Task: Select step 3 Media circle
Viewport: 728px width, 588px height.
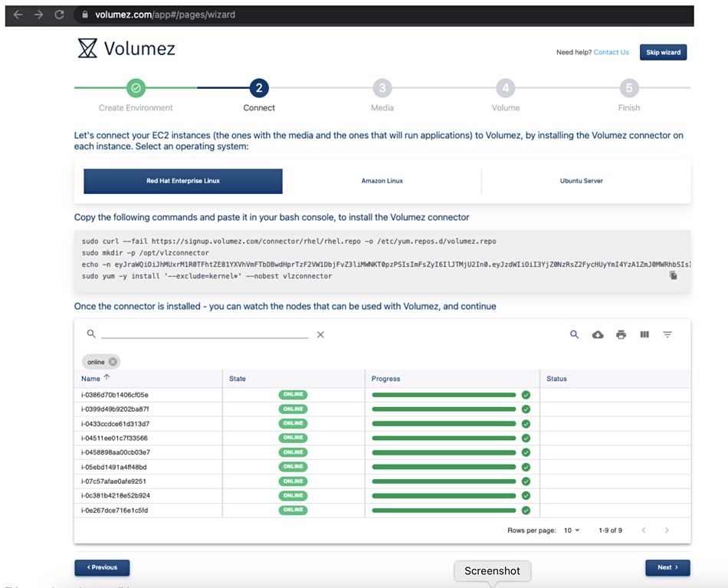Action: click(382, 88)
